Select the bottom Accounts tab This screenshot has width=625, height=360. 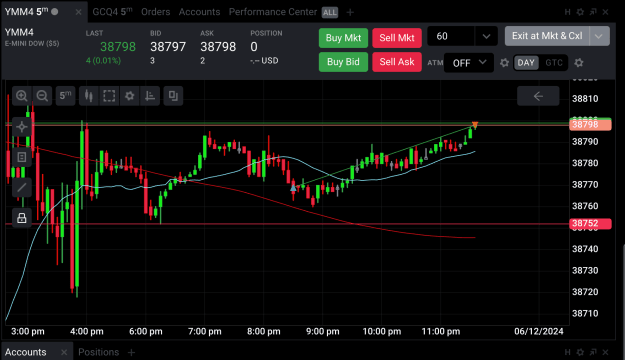(26, 352)
